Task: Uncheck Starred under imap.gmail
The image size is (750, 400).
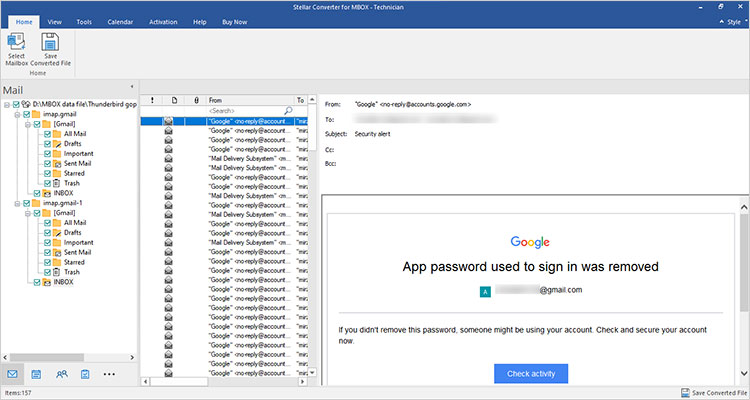Action: 47,173
